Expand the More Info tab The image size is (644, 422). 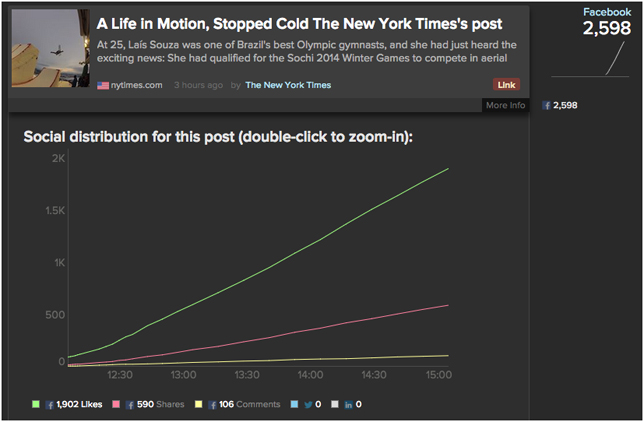(505, 105)
